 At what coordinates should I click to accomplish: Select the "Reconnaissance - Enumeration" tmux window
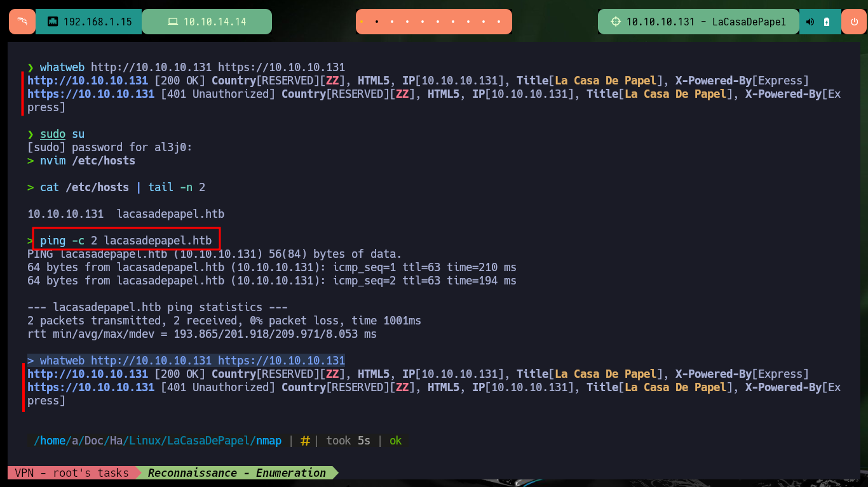236,472
